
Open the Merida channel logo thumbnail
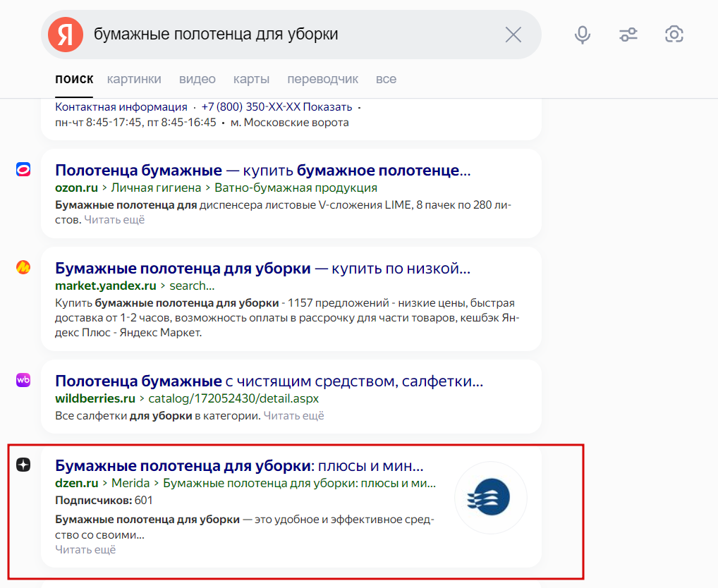point(491,497)
